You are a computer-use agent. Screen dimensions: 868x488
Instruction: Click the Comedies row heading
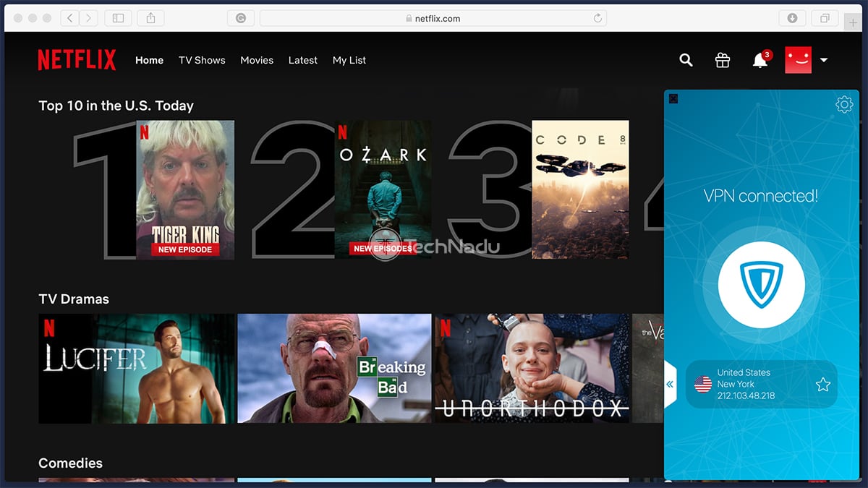point(71,463)
